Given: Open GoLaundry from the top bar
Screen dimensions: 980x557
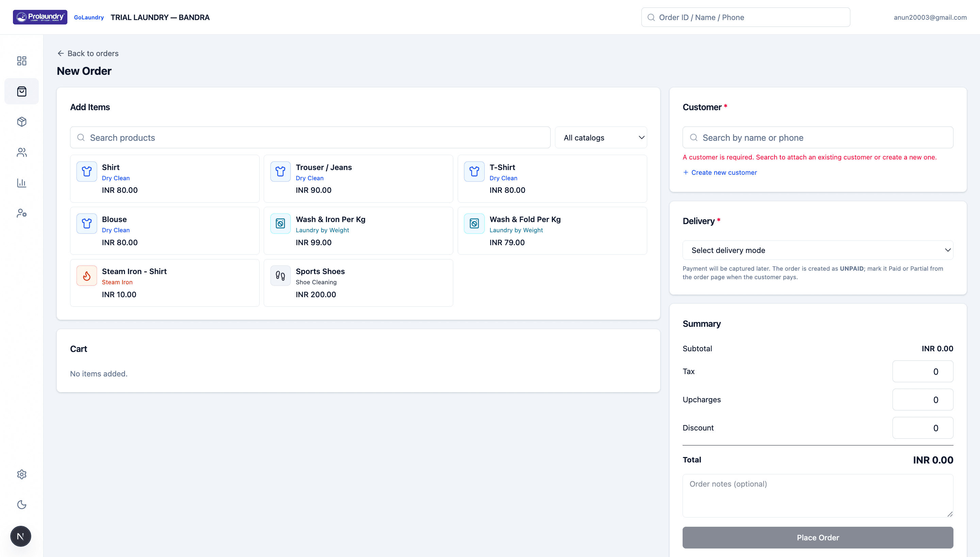Looking at the screenshot, I should pos(89,17).
